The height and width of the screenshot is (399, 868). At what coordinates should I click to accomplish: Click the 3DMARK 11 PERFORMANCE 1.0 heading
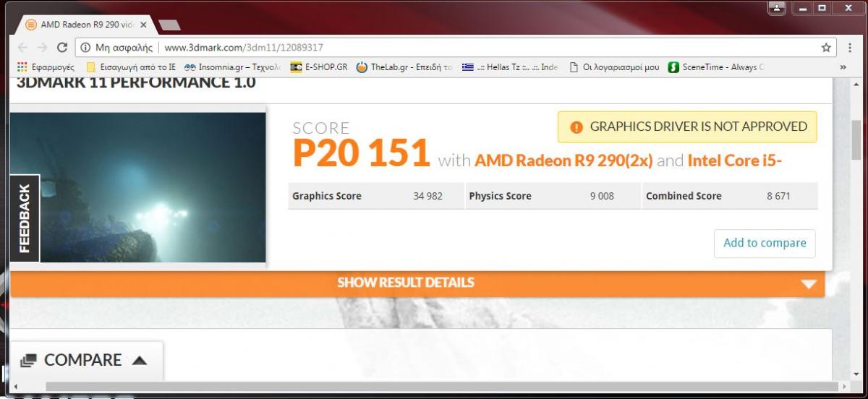135,82
